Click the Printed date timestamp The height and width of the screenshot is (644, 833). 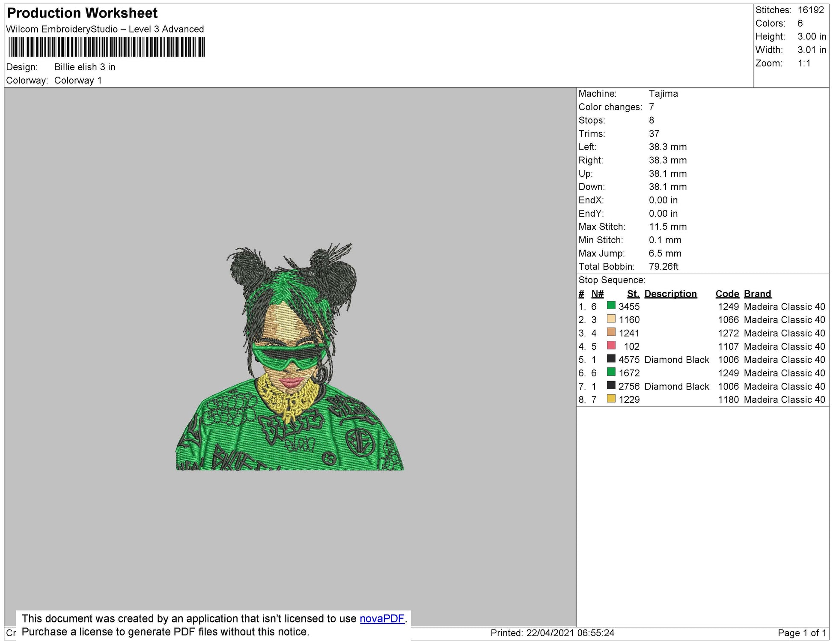point(552,633)
